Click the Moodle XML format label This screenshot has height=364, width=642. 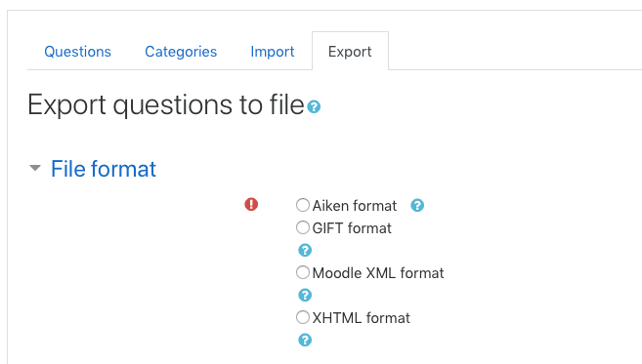378,273
